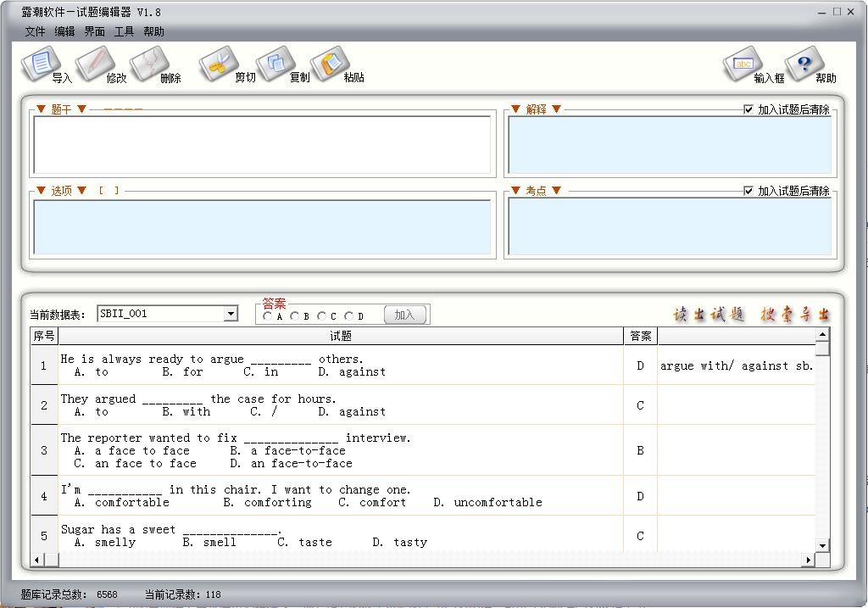
Task: Click inside the 题干 text input area
Action: [x=262, y=145]
